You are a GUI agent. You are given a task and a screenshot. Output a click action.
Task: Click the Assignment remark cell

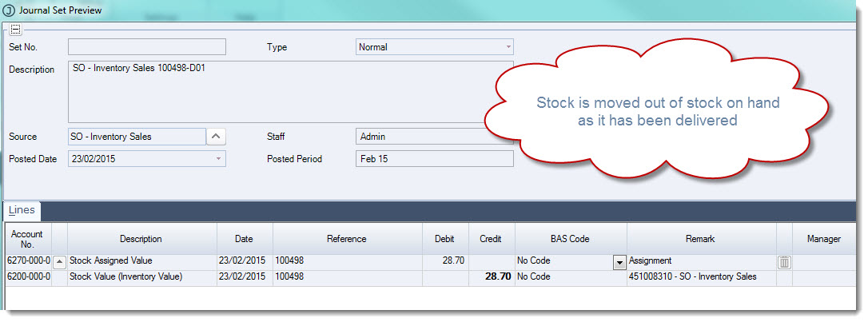701,260
